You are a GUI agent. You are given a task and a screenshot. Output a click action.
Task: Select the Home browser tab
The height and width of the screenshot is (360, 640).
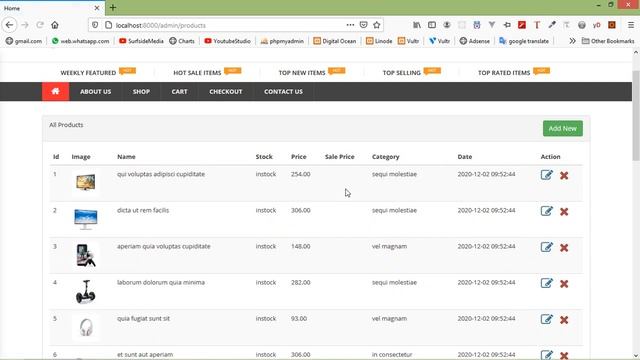[51, 8]
